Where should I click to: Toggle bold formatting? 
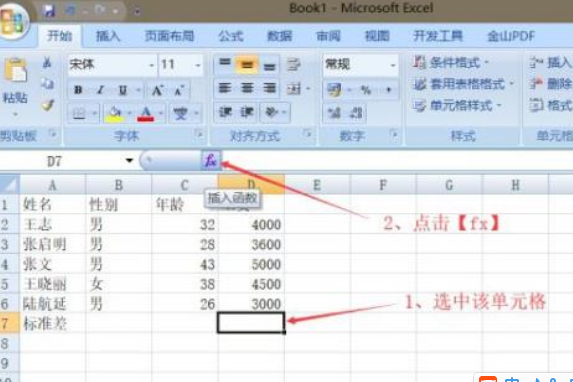78,90
